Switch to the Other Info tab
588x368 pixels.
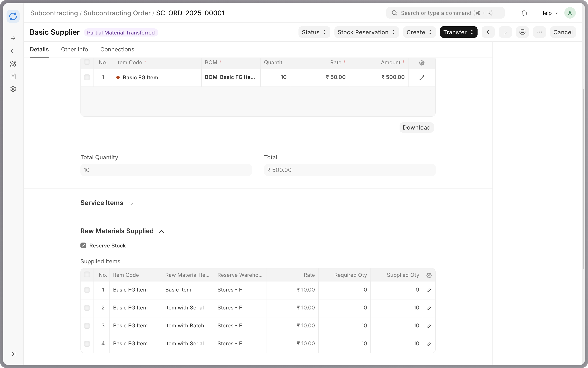click(74, 49)
